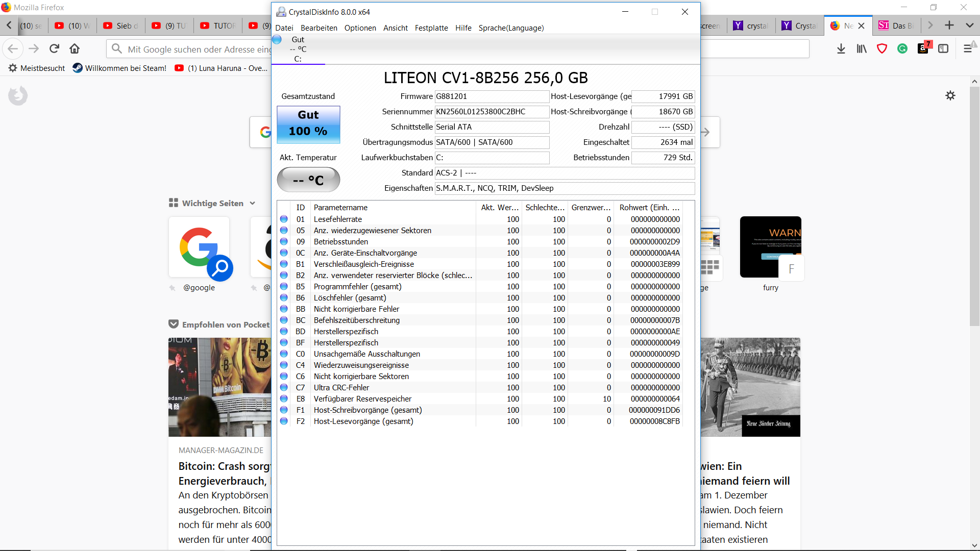Select the Unsachgemäße Ausschaltungen row
Screen dimensions: 980x551
point(480,354)
